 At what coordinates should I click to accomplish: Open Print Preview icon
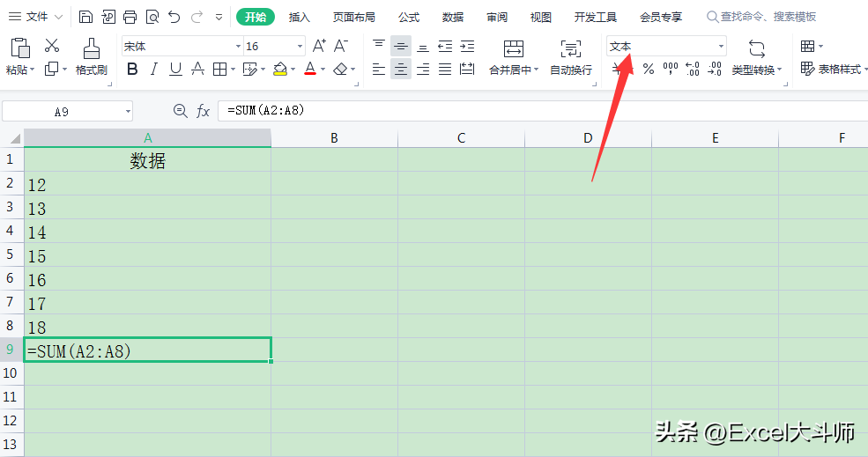[x=152, y=17]
